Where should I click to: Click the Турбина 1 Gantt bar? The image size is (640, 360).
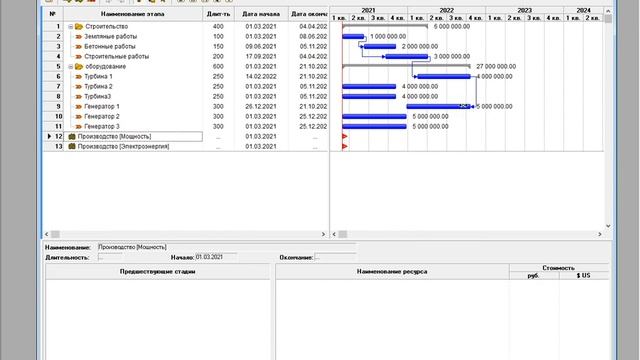click(x=444, y=76)
